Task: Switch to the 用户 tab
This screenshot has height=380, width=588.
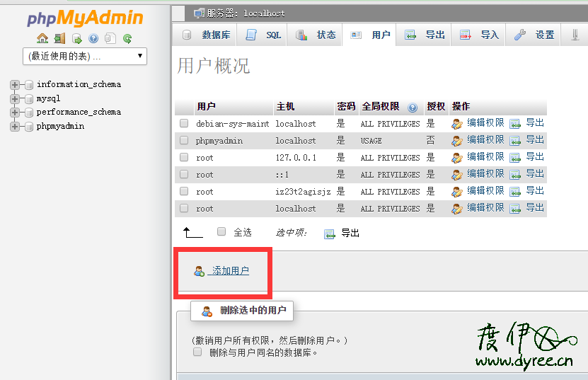Action: click(x=369, y=35)
